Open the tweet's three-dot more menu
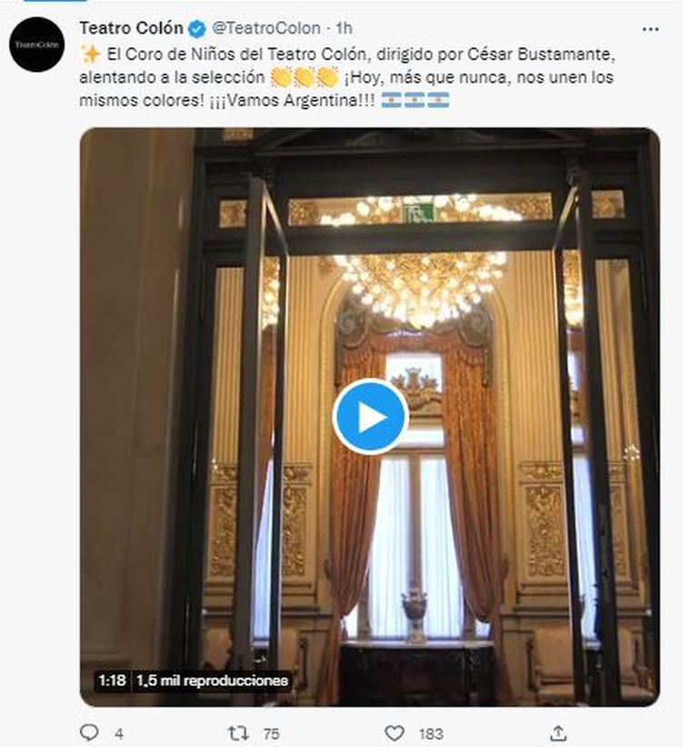Viewport: 700px width, 747px height. coord(650,30)
